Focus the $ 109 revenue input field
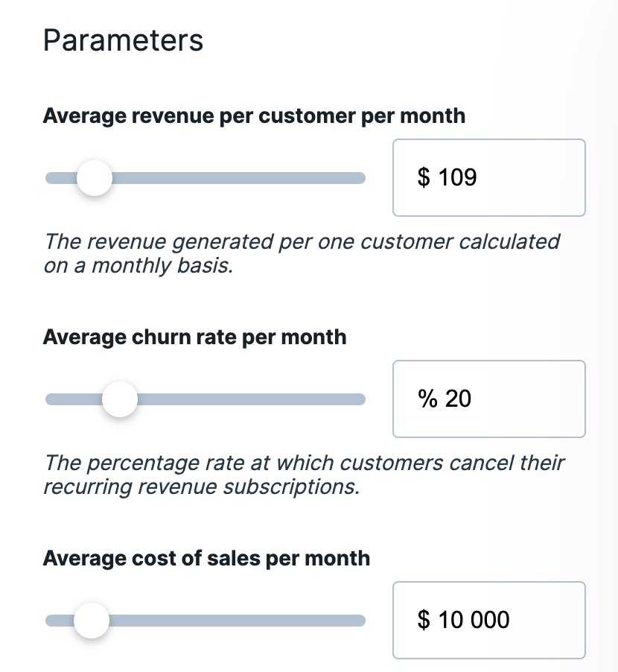The image size is (618, 672). [489, 177]
